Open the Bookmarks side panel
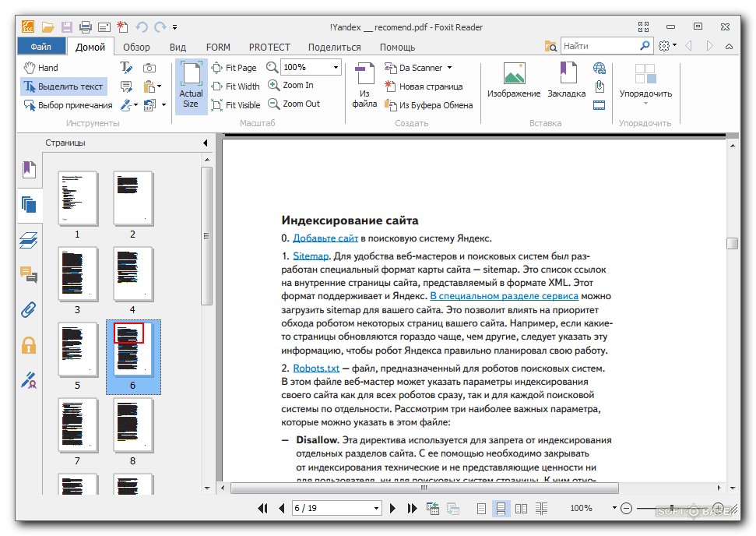Screen dimensions: 756x536 tap(29, 168)
